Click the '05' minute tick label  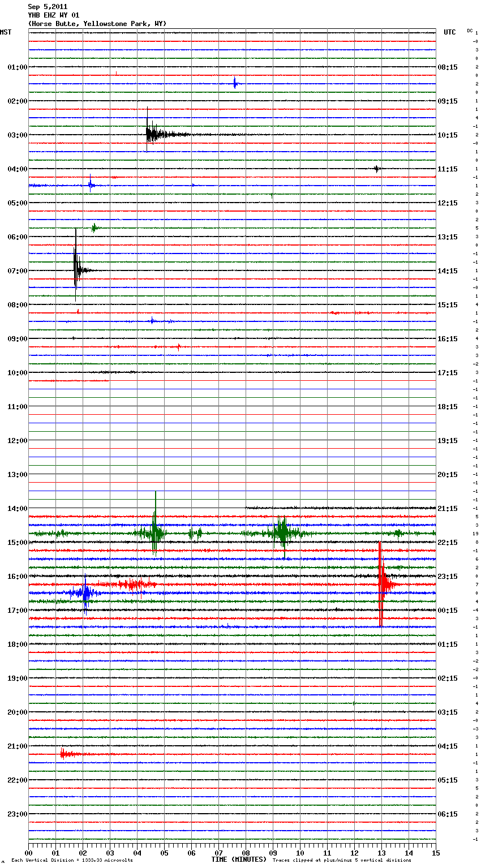(164, 853)
